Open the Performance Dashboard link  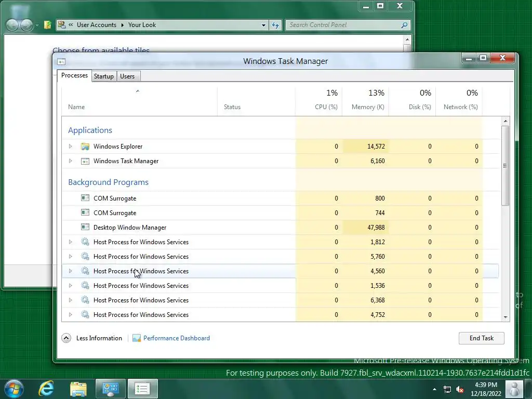pyautogui.click(x=177, y=338)
